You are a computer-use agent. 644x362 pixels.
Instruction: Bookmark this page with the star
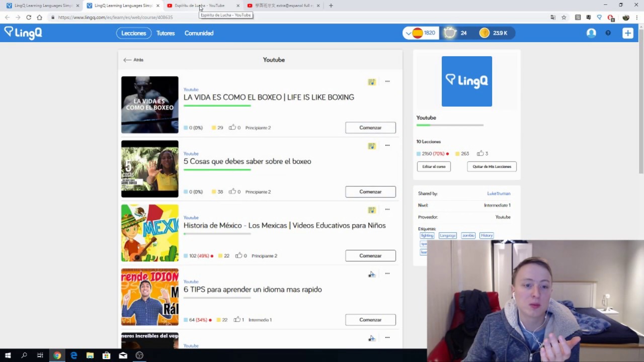point(564,17)
